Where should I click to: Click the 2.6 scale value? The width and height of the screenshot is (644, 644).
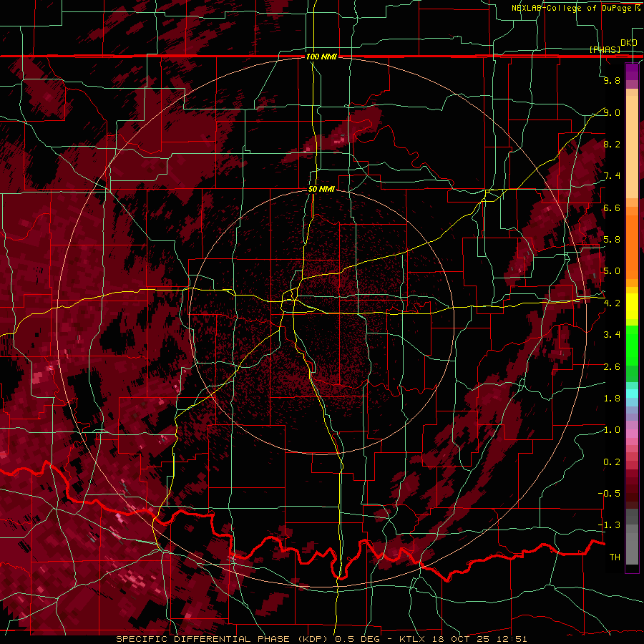coord(612,367)
